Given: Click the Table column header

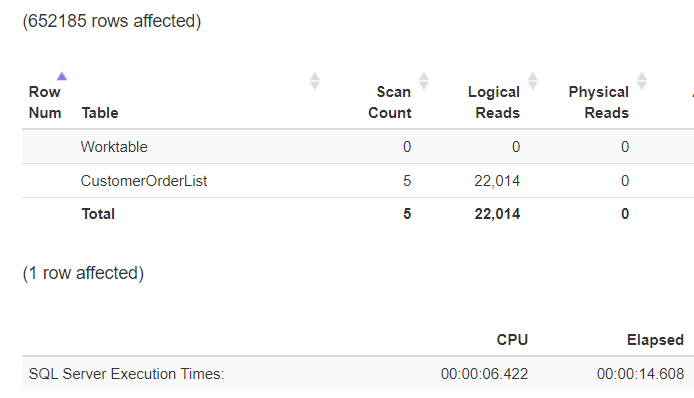Looking at the screenshot, I should (x=100, y=113).
